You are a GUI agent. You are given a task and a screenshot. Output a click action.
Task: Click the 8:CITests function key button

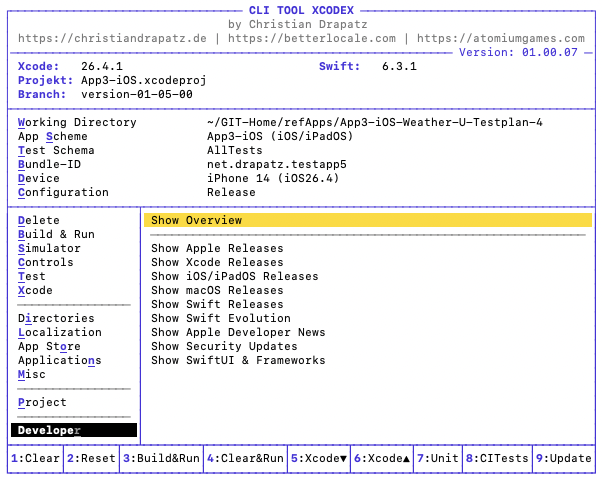[497, 458]
